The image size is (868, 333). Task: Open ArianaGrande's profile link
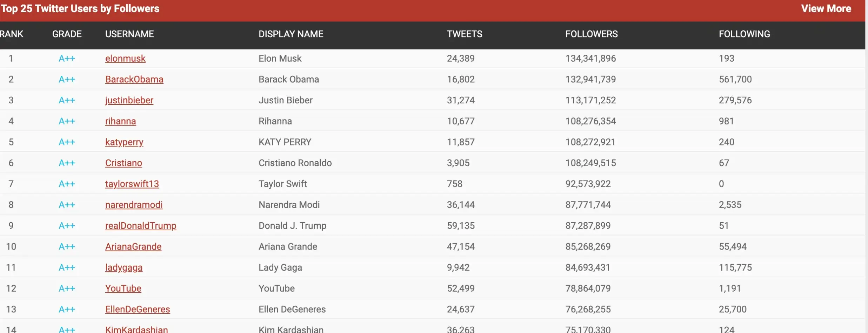coord(133,246)
